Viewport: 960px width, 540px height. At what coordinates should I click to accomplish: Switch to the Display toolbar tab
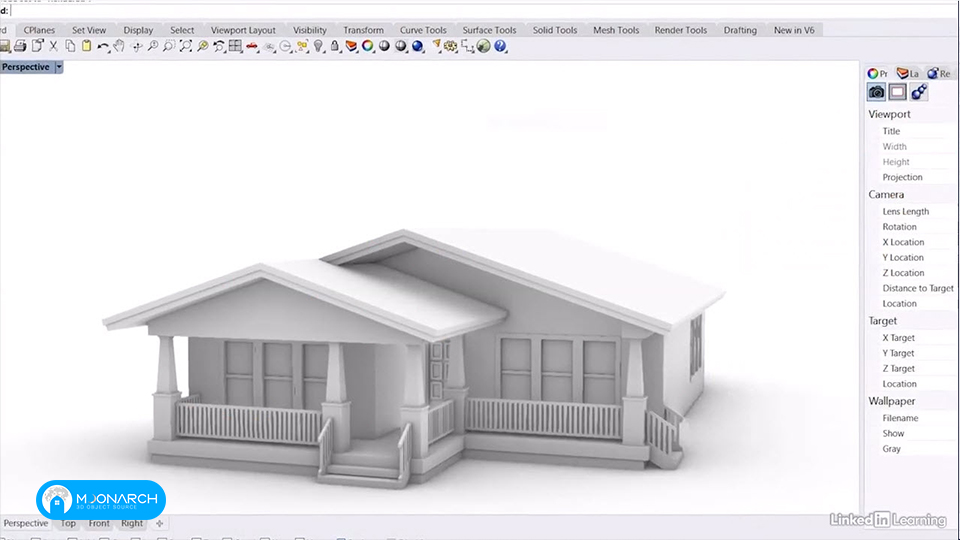click(x=138, y=30)
